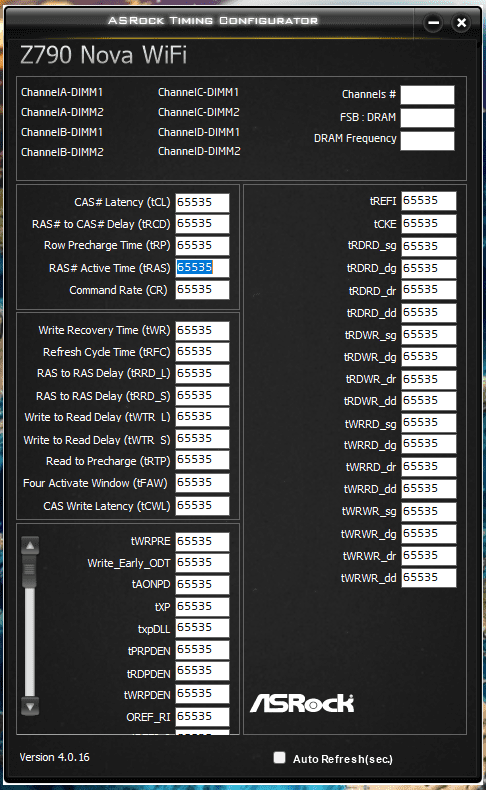Click scrollbar up arrow in lower timing list
Image resolution: width=486 pixels, height=790 pixels.
point(30,546)
